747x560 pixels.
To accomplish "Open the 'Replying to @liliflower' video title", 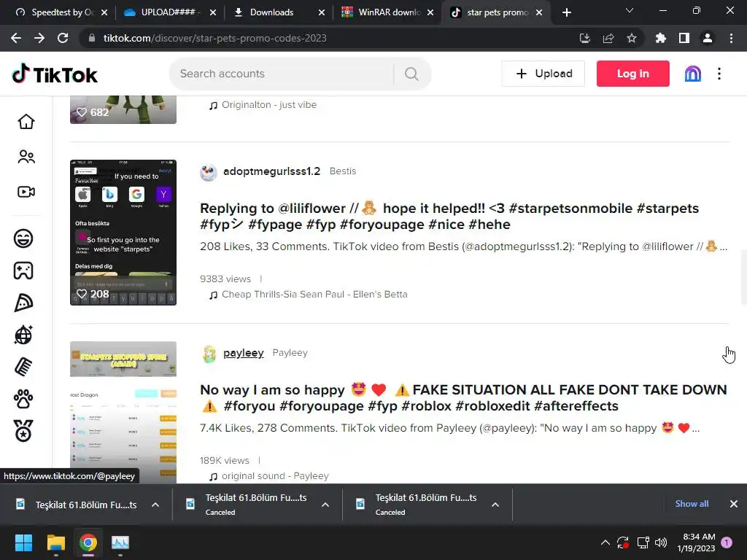I will coord(449,216).
